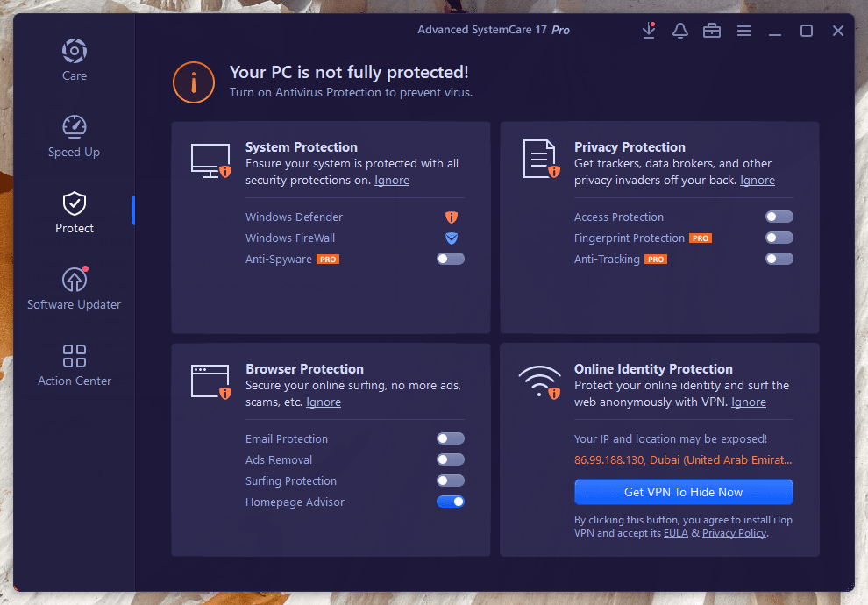Open the hamburger options menu
This screenshot has height=605, width=868.
(743, 31)
